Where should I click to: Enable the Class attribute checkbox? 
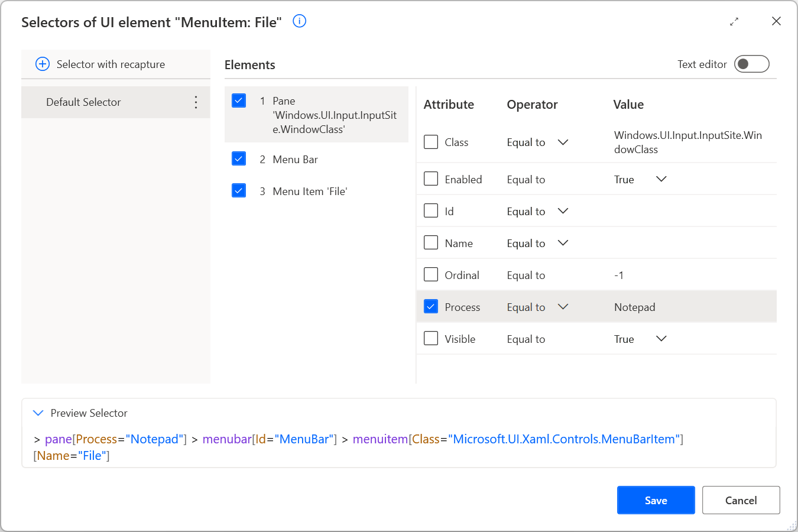pos(430,142)
